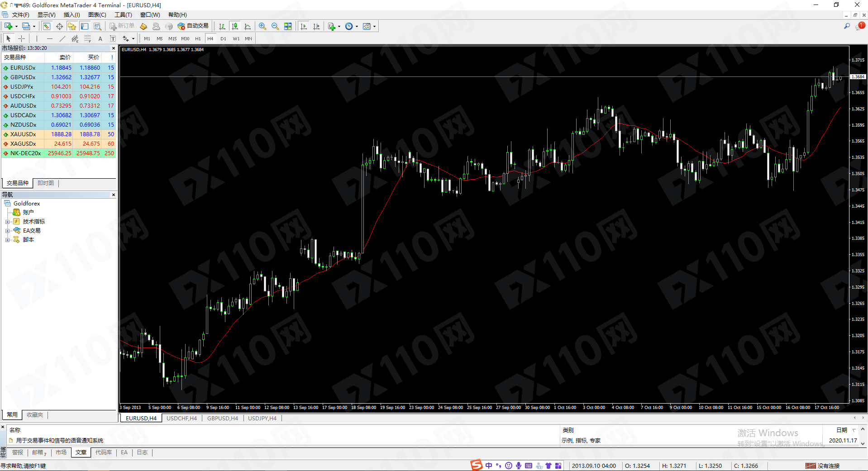Select the trendline drawing tool
The height and width of the screenshot is (471, 868).
pos(62,38)
